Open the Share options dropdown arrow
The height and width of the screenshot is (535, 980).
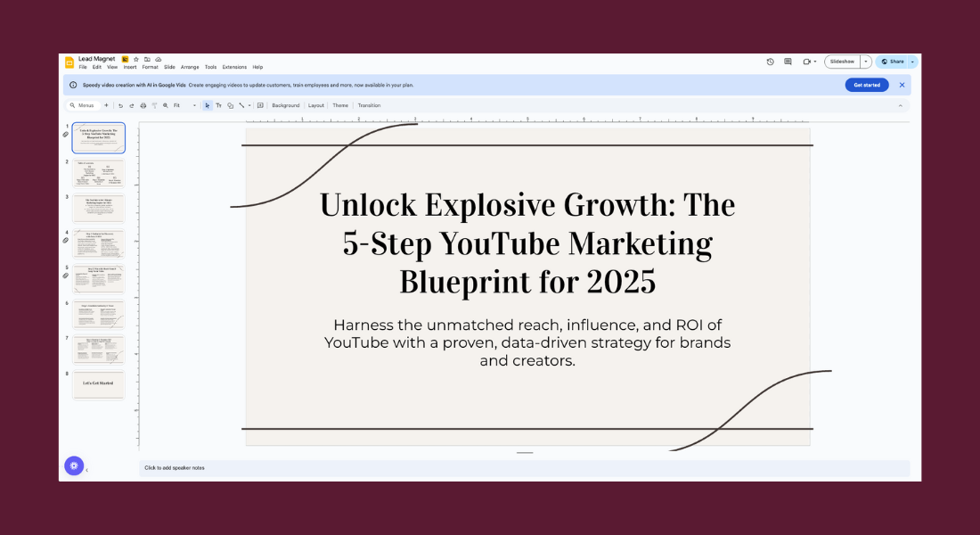coord(912,62)
